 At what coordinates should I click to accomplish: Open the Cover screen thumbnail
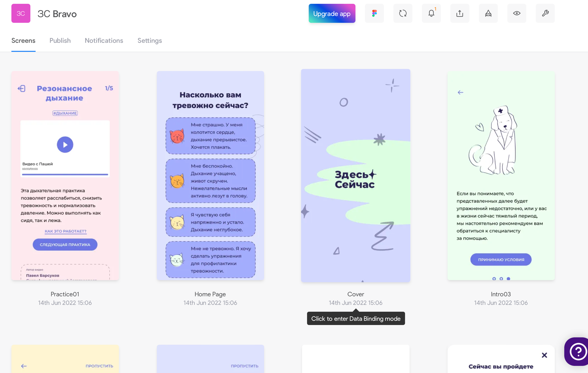pos(355,176)
